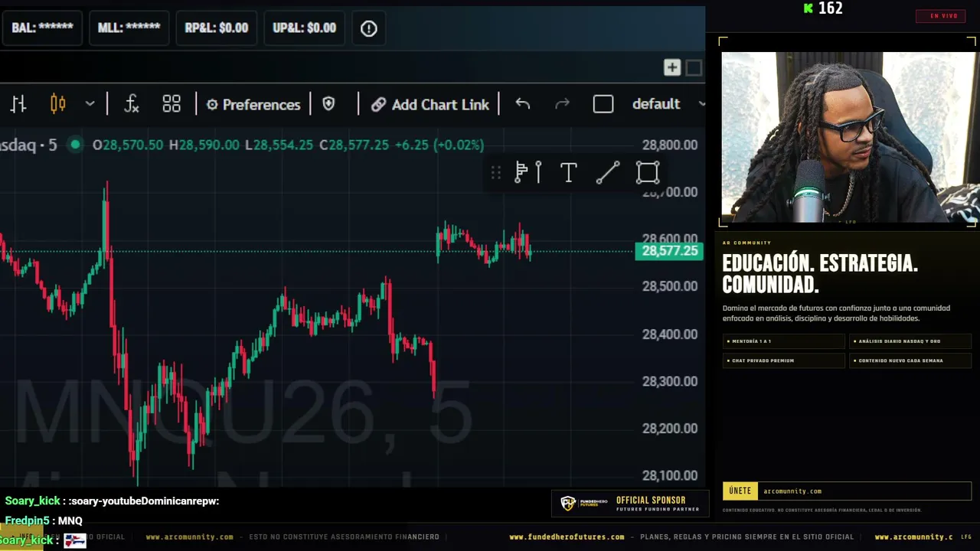This screenshot has height=551, width=980.
Task: Open the chart type dropdown chevron
Action: [90, 104]
